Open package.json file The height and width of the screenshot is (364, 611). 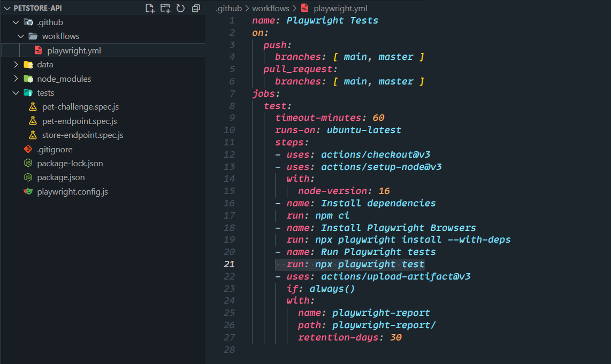[61, 177]
